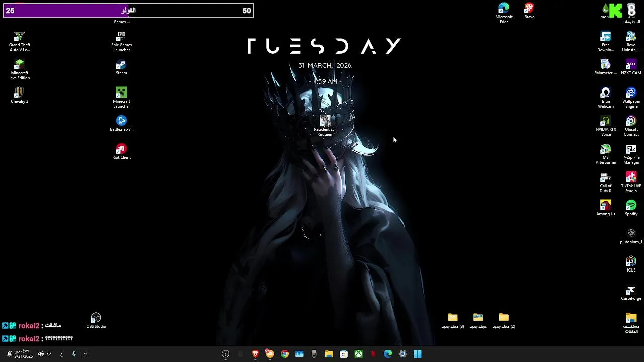Open Microsoft Store from the taskbar
Screen dimensions: 644x362
344,354
